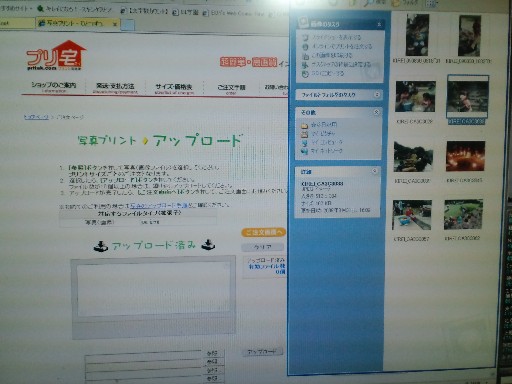The width and height of the screenshot is (512, 384).
Task: Click マイ コンピュータ icon in その他
Action: point(304,143)
